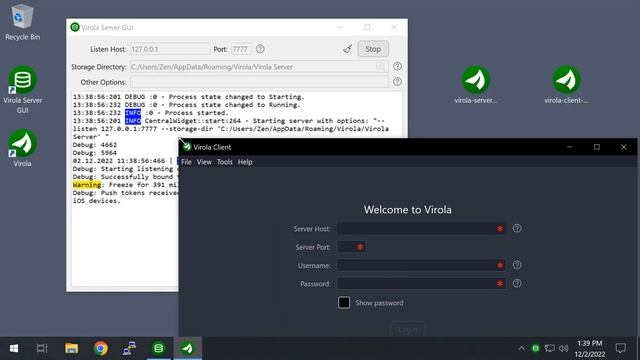Screen dimensions: 640x360
Task: Open the Virola desktop shortcut
Action: (x=22, y=148)
